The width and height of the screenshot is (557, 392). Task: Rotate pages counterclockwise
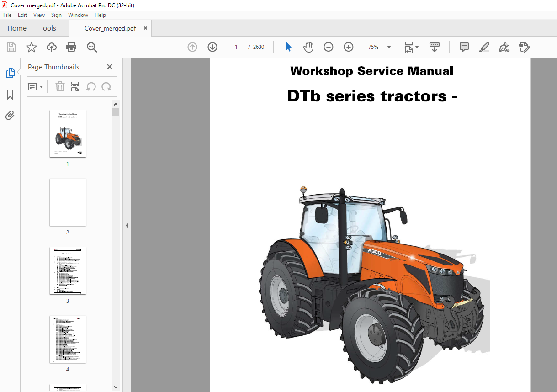pos(91,86)
